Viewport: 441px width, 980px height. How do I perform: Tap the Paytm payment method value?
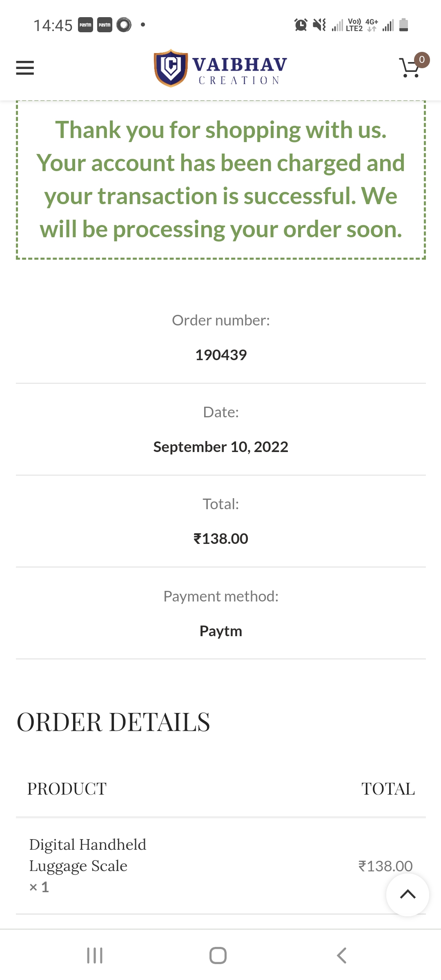(221, 631)
